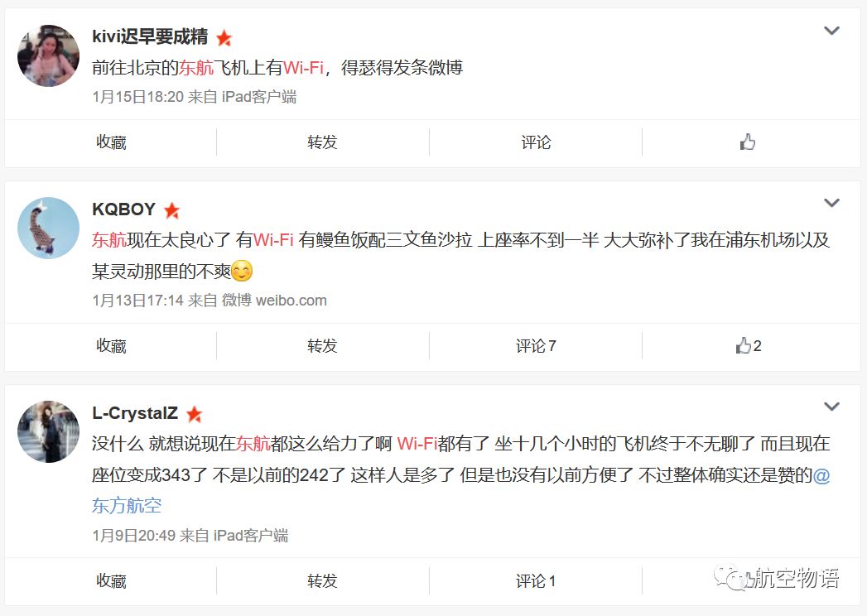Image resolution: width=867 pixels, height=616 pixels.
Task: Expand options chevron on L-CrystalZ post
Action: click(831, 407)
